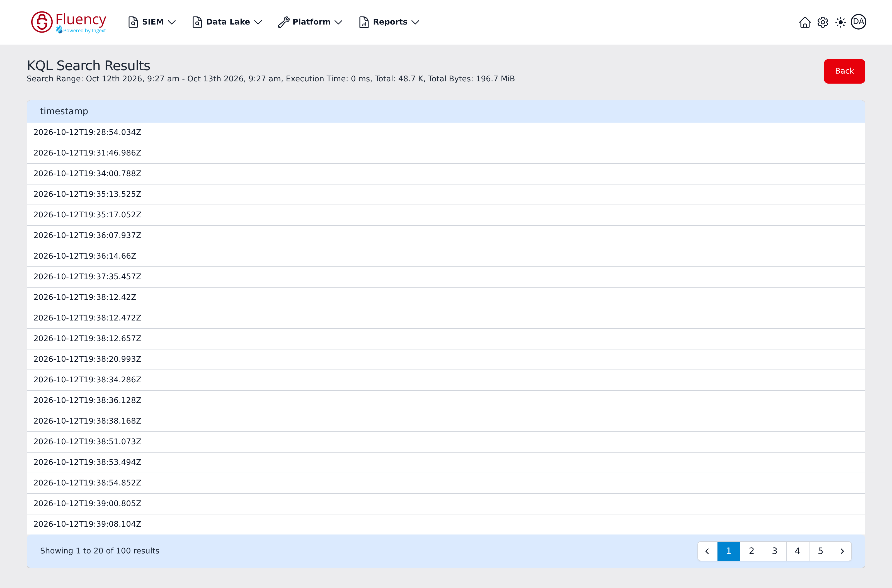Expand the Reports dropdown chevron
Image resolution: width=892 pixels, height=588 pixels.
415,22
